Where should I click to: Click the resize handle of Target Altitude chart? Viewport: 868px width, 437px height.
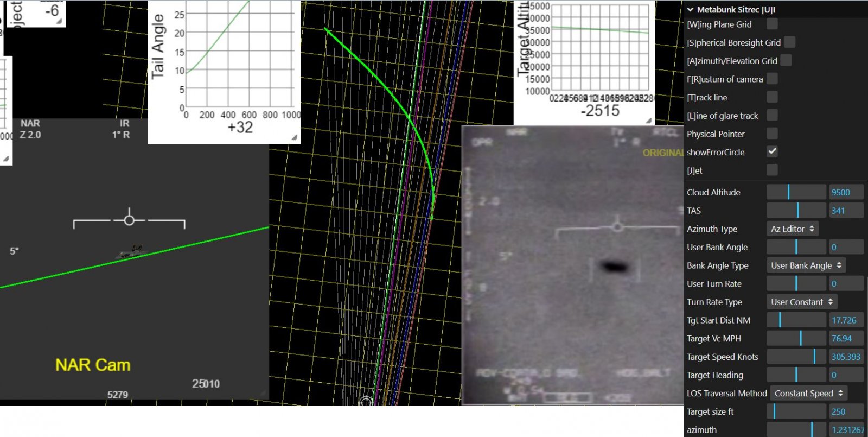(x=648, y=120)
